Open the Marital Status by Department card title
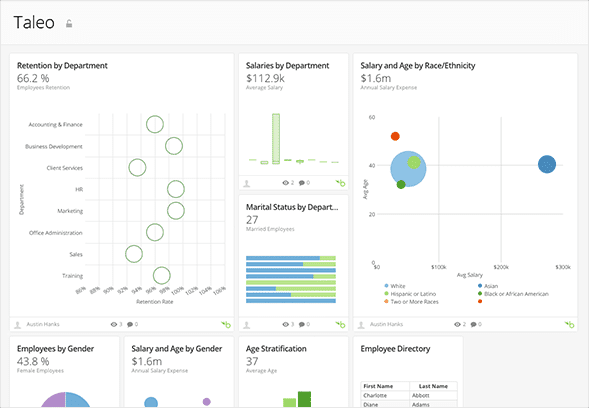Screen dimensions: 589x408 (x=292, y=207)
